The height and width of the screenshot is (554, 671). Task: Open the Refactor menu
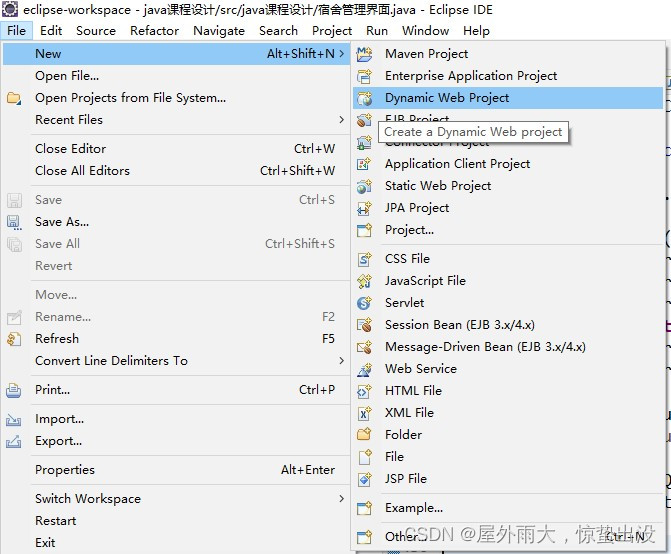point(154,31)
